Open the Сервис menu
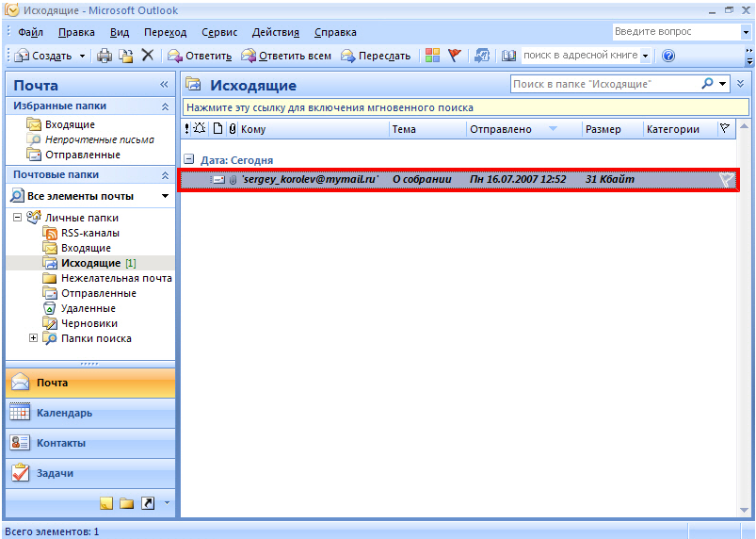The image size is (756, 539). click(x=219, y=32)
